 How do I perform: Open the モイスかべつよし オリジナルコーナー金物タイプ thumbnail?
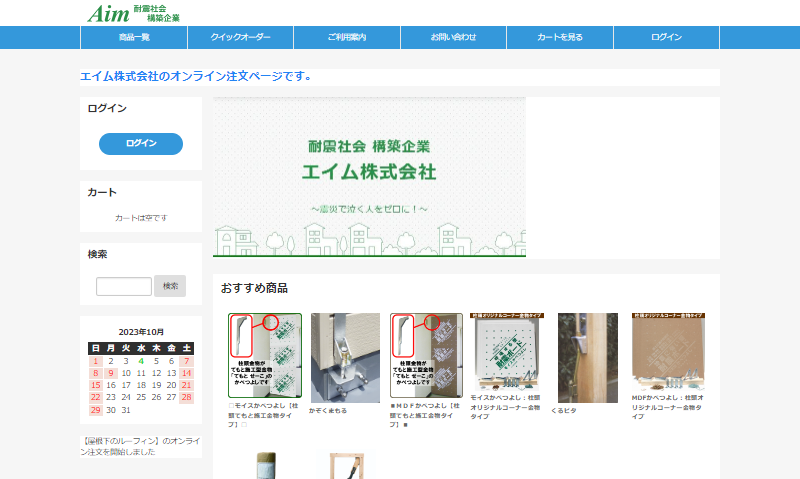tap(507, 351)
